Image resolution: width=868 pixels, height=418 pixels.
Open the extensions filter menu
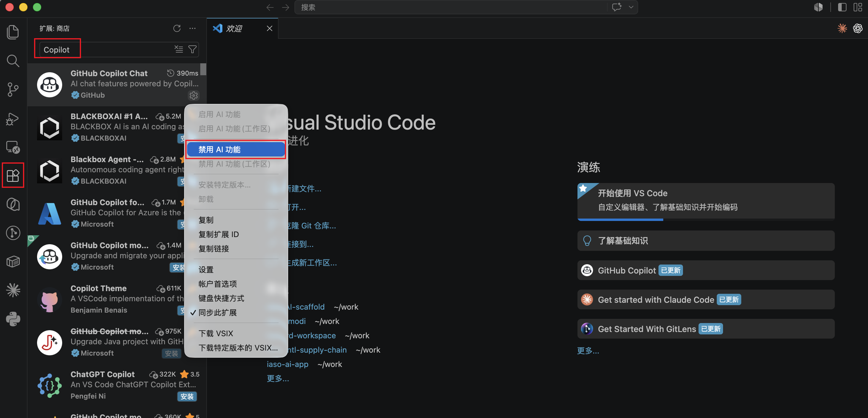pos(192,50)
